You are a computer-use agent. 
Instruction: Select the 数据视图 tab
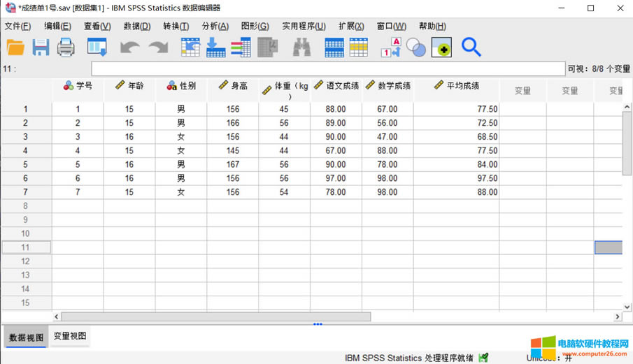click(26, 337)
